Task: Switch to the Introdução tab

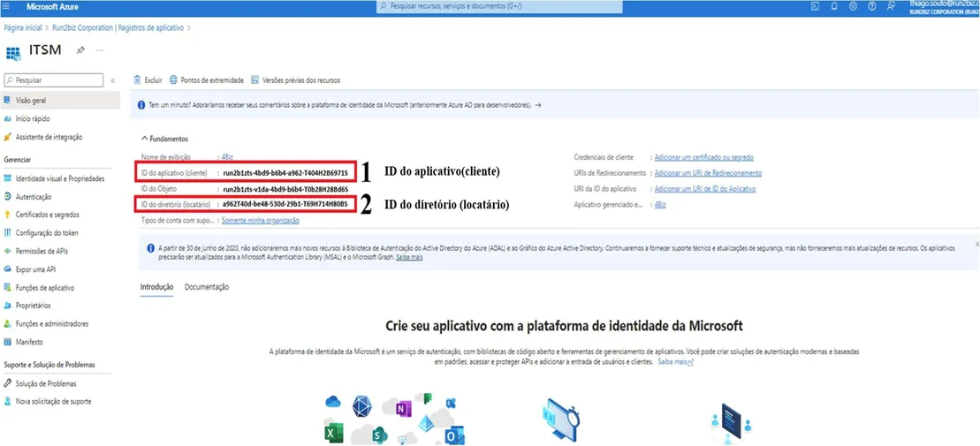Action: 156,287
